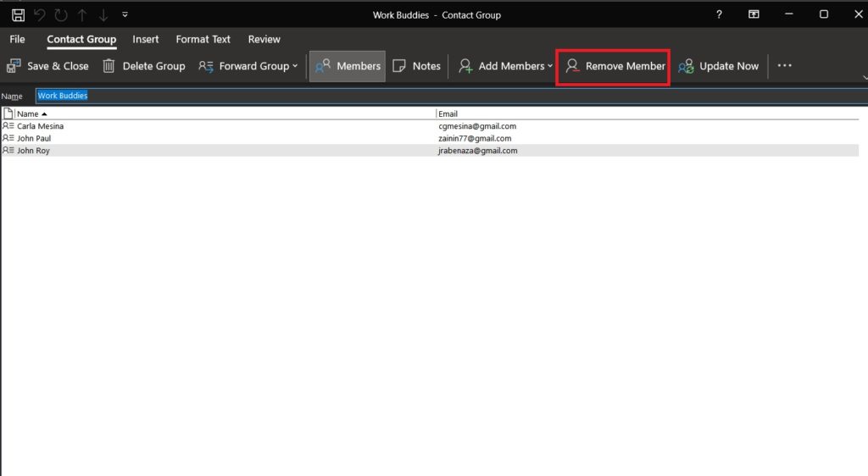Click the Previous Item up arrow
This screenshot has height=476, width=868.
tap(81, 14)
